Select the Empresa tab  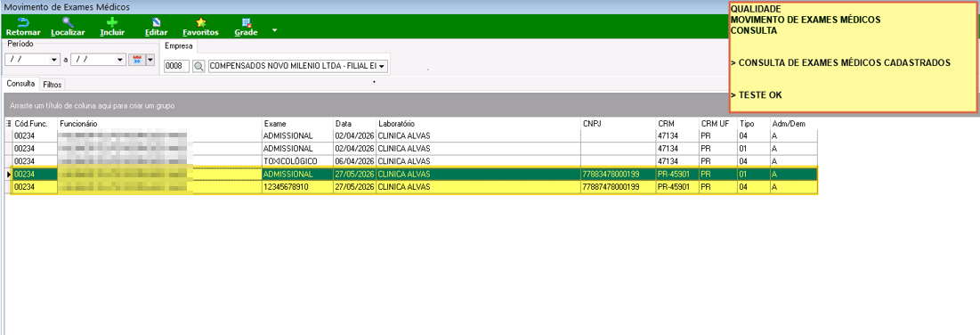179,46
